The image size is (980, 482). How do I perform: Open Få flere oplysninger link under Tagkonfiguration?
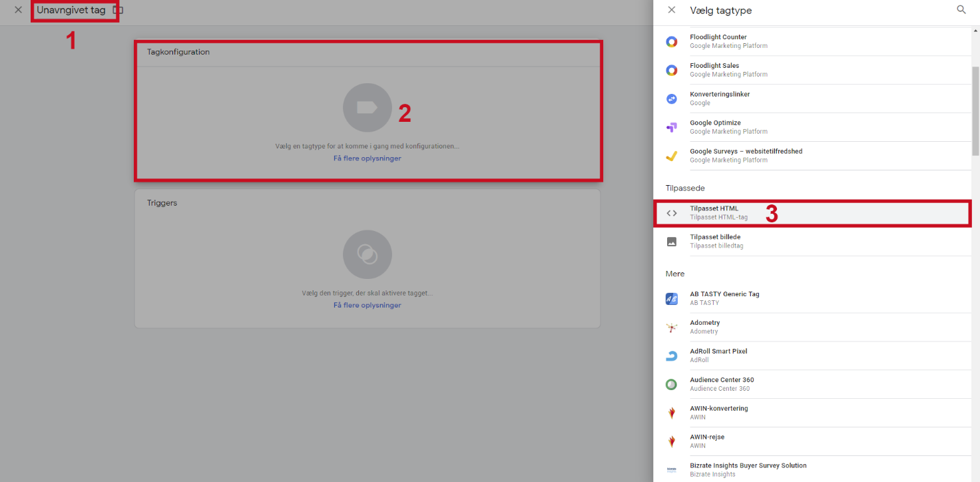tap(367, 158)
